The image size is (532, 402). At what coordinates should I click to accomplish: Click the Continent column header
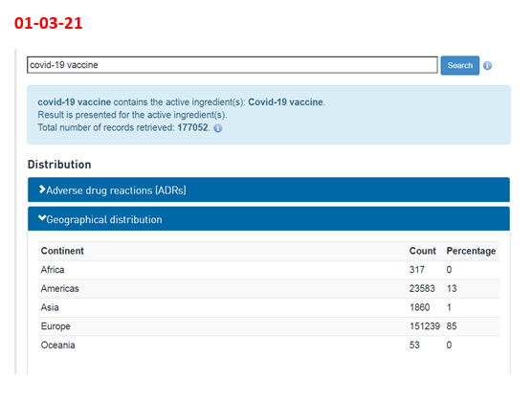tap(62, 251)
